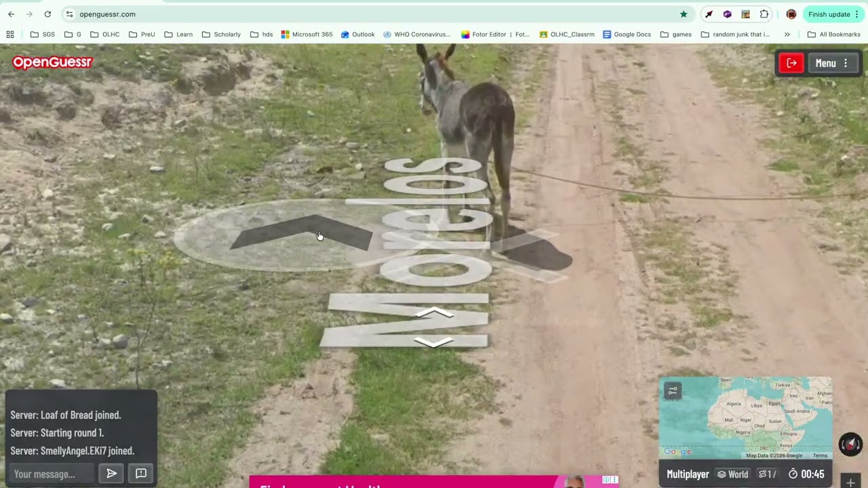This screenshot has width=868, height=488.
Task: Toggle the bookmark star for this page
Action: click(684, 14)
